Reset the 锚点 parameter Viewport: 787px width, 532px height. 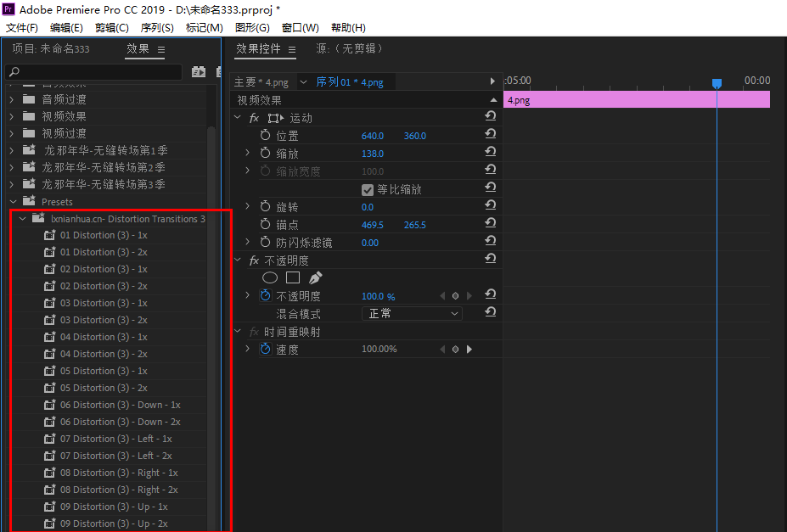pyautogui.click(x=491, y=223)
